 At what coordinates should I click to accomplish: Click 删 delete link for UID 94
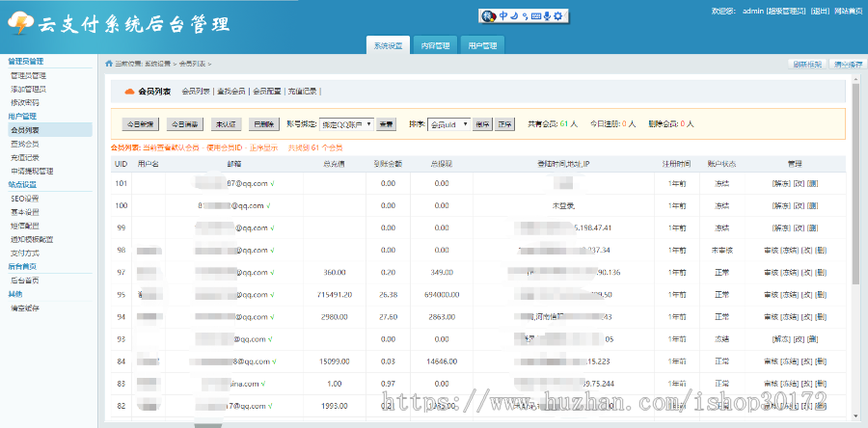[x=822, y=317]
